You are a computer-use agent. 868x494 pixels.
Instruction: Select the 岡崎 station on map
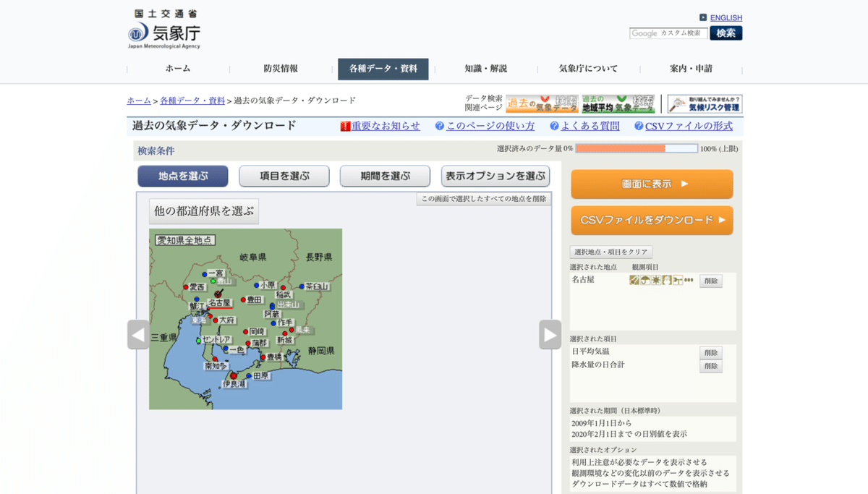click(245, 332)
